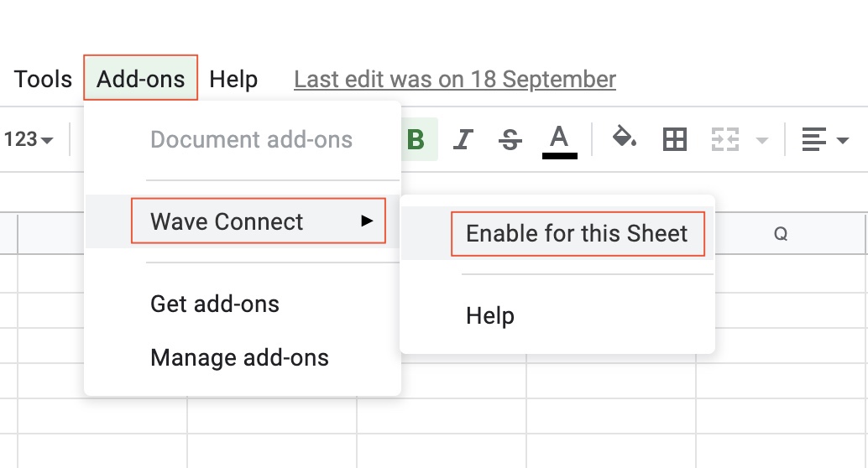Open the Add-ons menu

tap(141, 79)
